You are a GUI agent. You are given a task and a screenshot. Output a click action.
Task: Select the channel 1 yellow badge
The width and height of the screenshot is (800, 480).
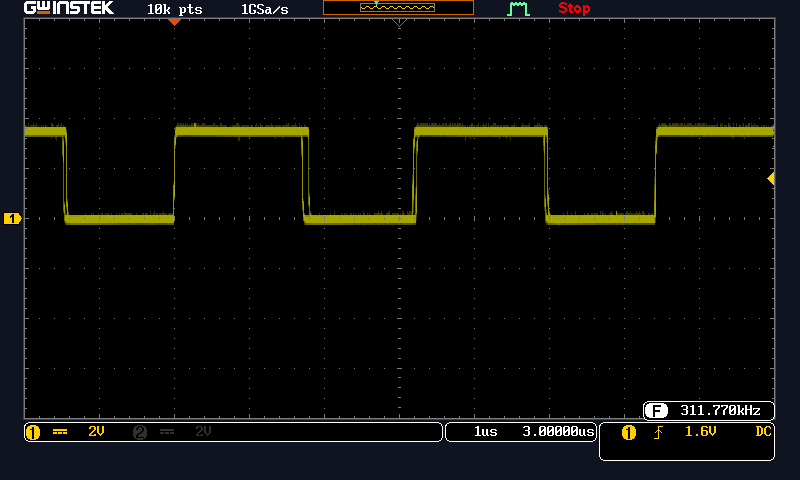click(x=32, y=432)
